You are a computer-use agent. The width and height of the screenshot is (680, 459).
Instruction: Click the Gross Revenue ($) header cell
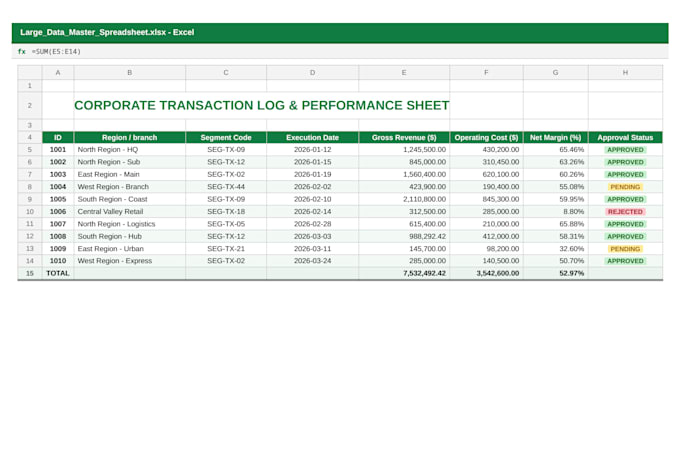click(404, 138)
